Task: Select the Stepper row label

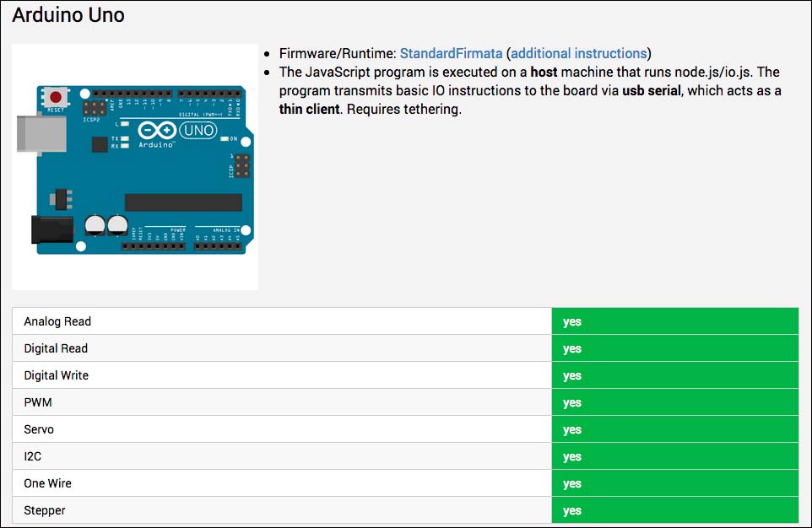Action: (x=45, y=510)
